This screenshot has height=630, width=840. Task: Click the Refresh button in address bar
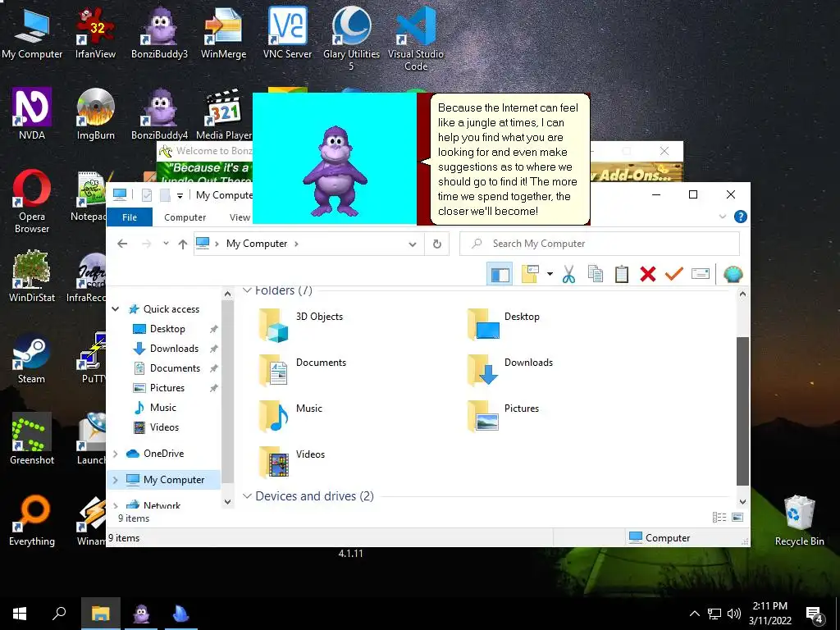coord(436,244)
